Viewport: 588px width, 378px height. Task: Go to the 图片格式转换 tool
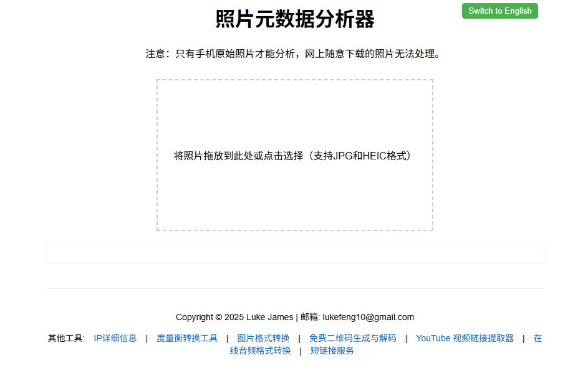(263, 338)
